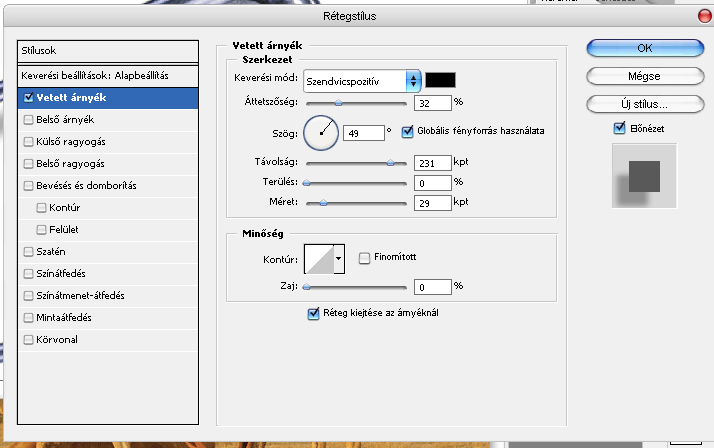The image size is (714, 448).
Task: Click the contour curve thumbnail
Action: tap(319, 259)
